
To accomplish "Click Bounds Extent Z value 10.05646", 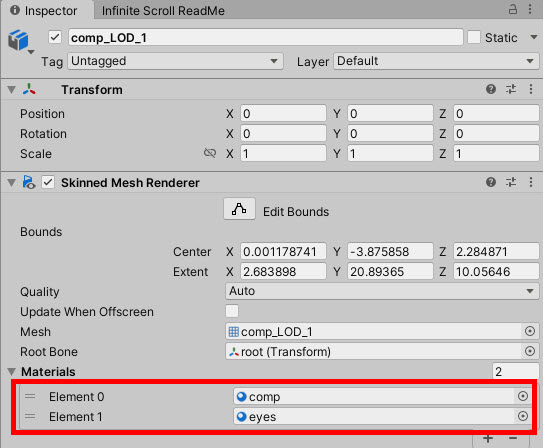I will [496, 271].
